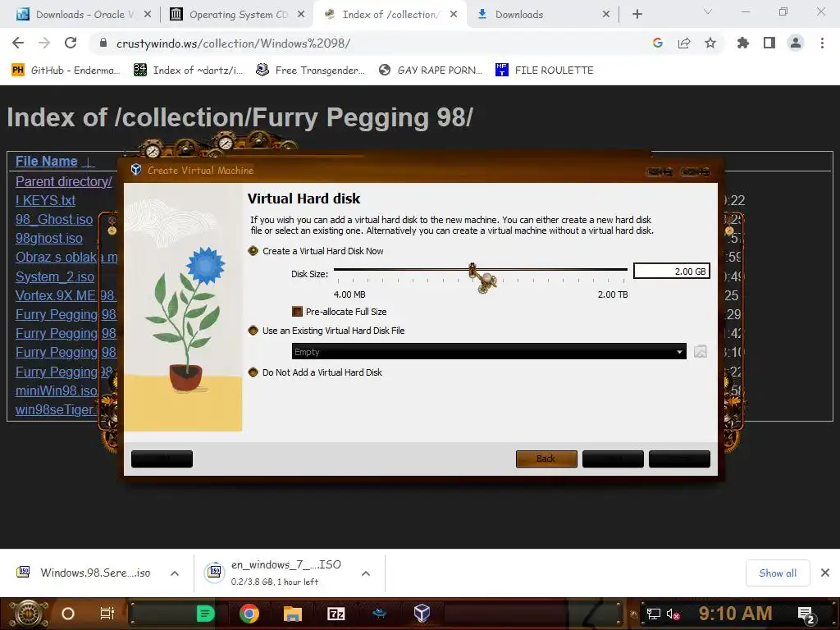Click the 2.00 GB disk size field

click(672, 271)
